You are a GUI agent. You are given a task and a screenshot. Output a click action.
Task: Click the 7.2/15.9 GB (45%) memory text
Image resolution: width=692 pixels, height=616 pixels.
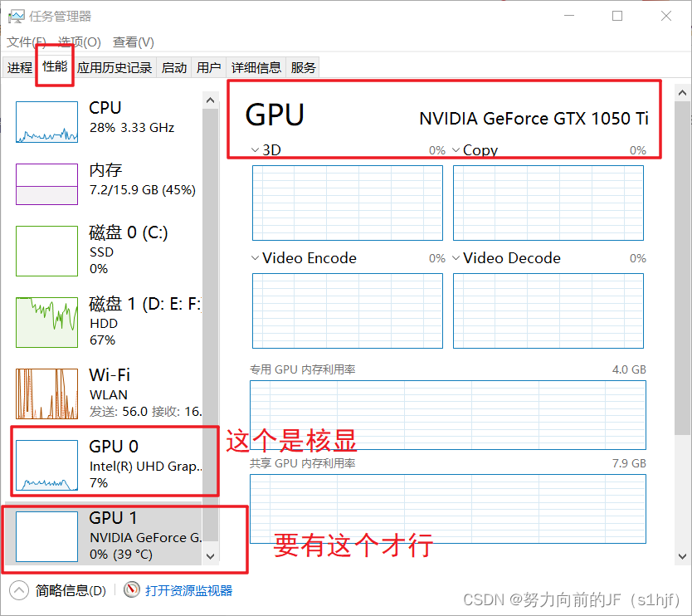click(x=142, y=190)
